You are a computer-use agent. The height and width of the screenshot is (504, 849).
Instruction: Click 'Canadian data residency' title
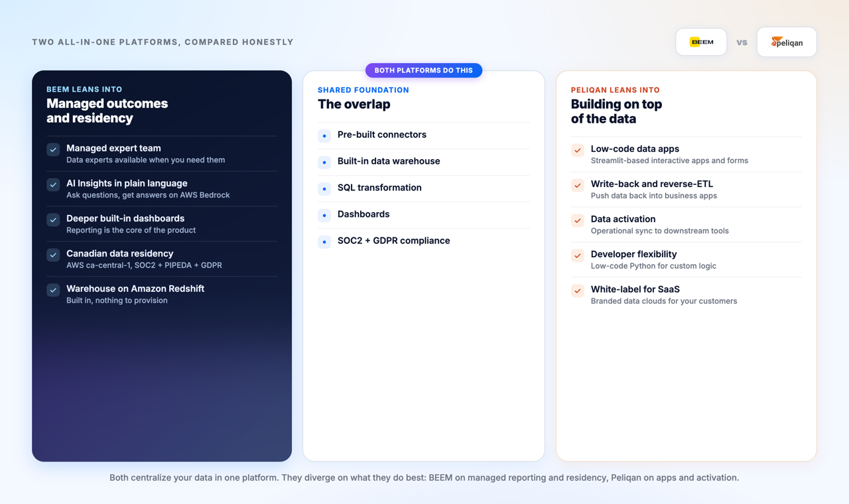point(119,254)
